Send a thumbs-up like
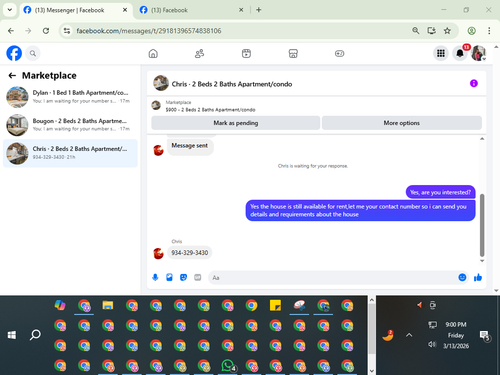Image resolution: width=500 pixels, height=375 pixels. pyautogui.click(x=478, y=277)
